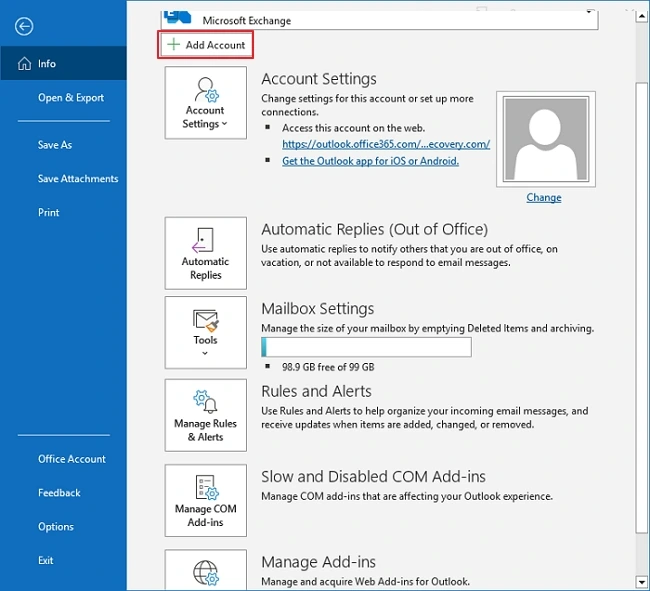Choose Save Attachments in sidebar
650x591 pixels.
click(x=78, y=179)
